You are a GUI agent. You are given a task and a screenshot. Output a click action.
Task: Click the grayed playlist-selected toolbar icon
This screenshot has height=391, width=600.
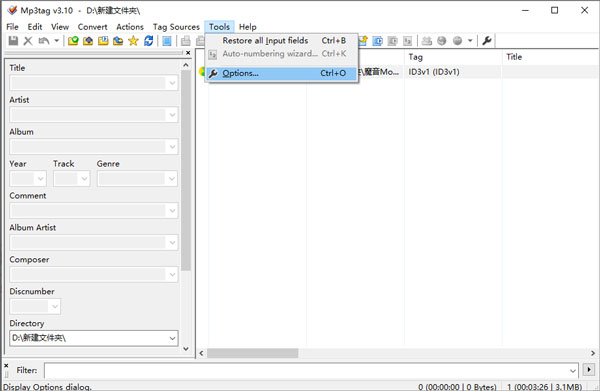point(392,41)
